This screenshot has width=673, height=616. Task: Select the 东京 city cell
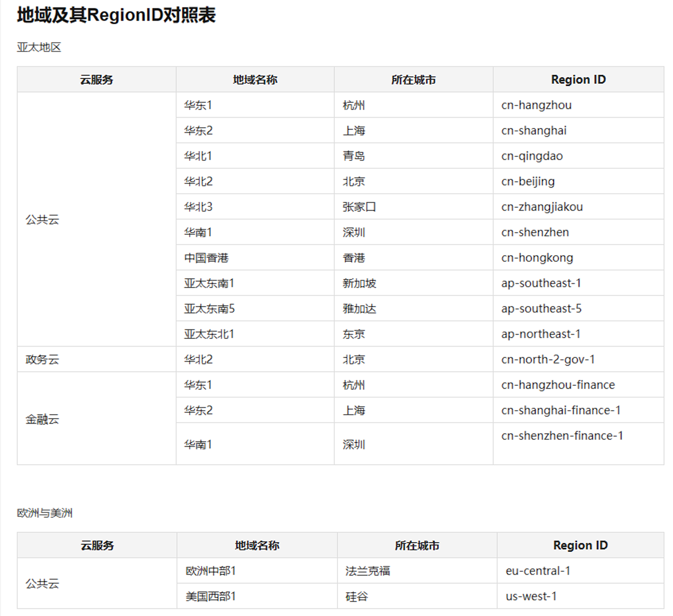[x=414, y=334]
